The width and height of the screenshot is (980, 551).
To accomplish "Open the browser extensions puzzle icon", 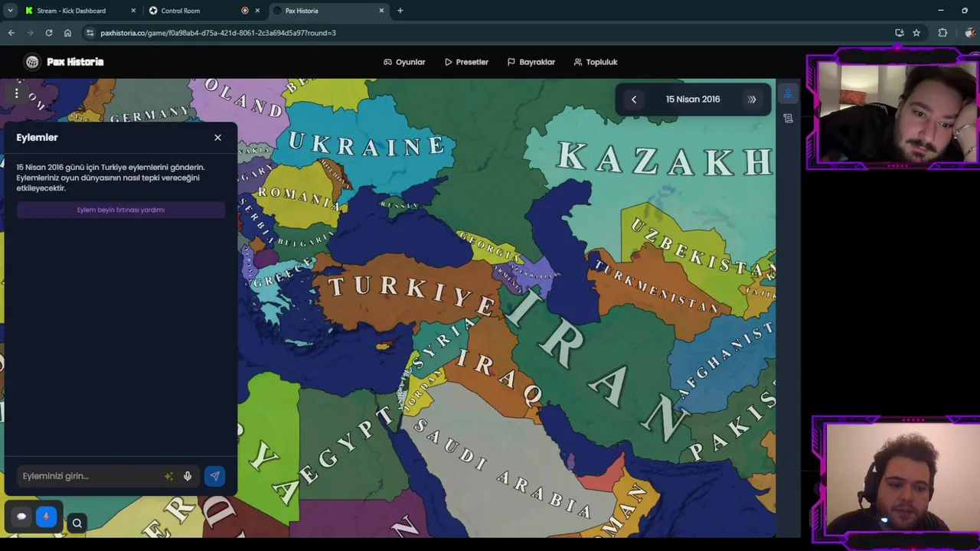I will coord(942,33).
